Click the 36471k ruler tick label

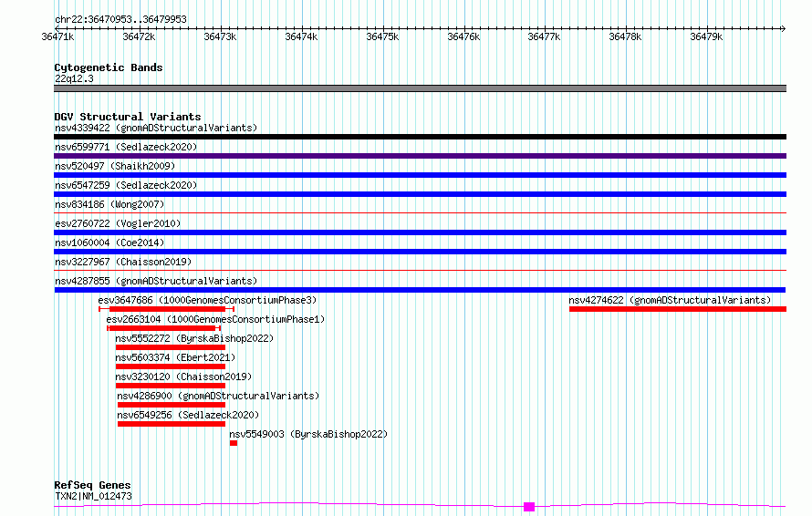57,36
